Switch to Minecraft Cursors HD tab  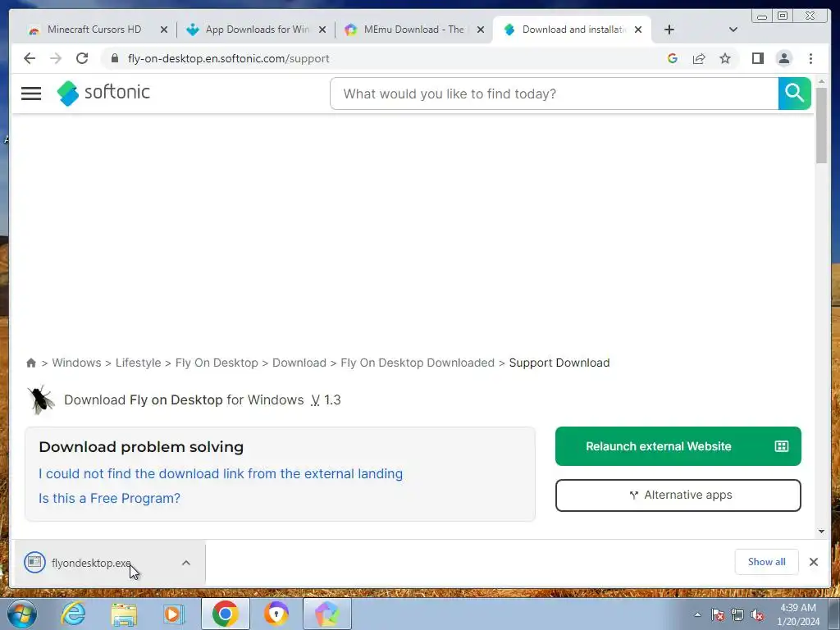tap(94, 30)
